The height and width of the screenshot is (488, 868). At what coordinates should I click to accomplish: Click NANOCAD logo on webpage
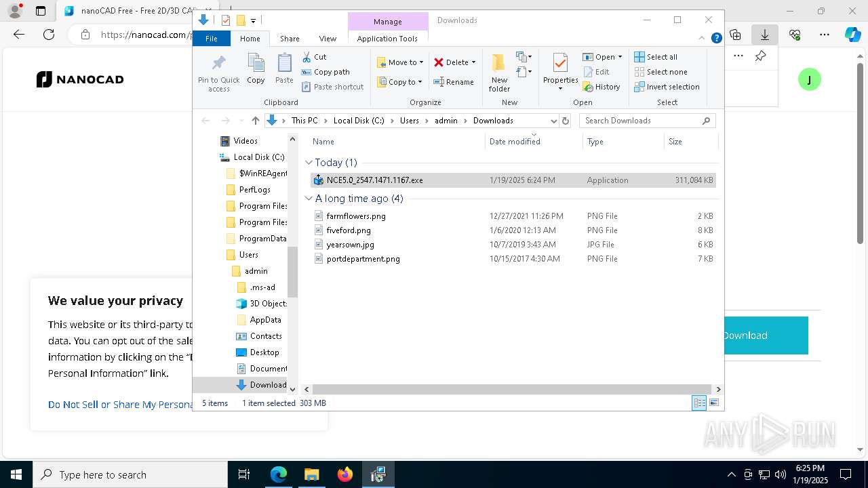[80, 79]
